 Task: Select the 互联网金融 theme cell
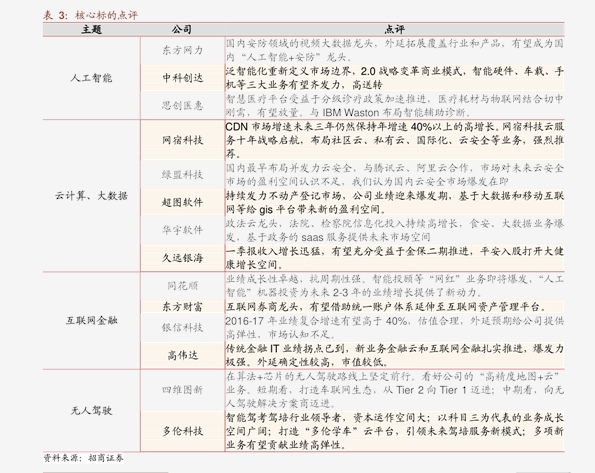coord(91,320)
